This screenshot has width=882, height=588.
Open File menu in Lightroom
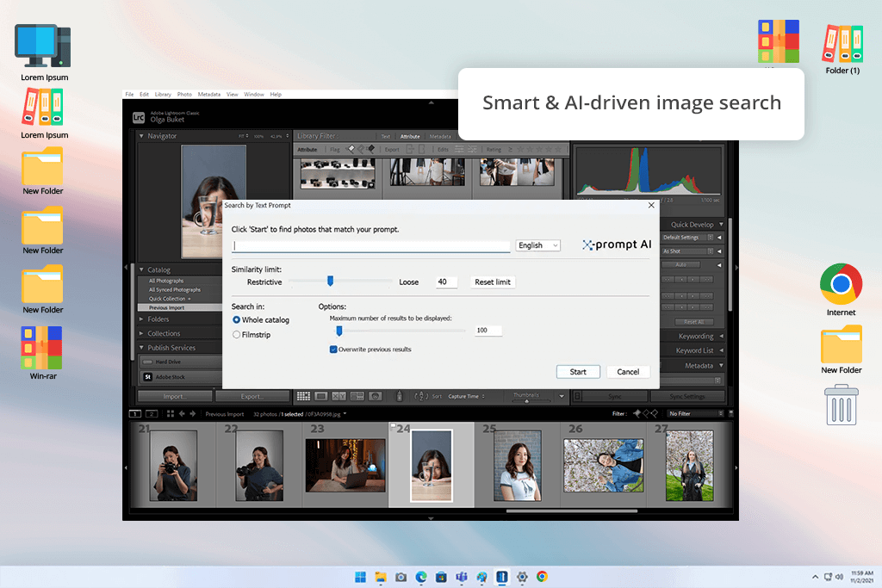tap(129, 95)
